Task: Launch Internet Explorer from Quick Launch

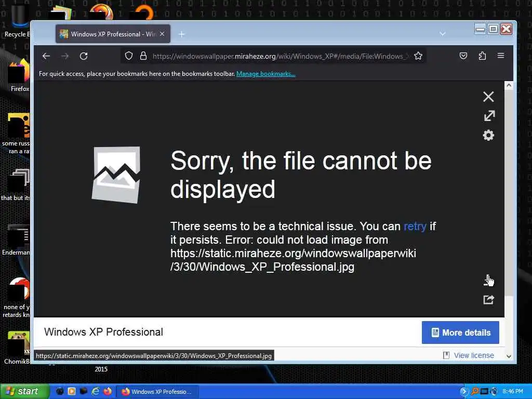Action: pyautogui.click(x=96, y=392)
